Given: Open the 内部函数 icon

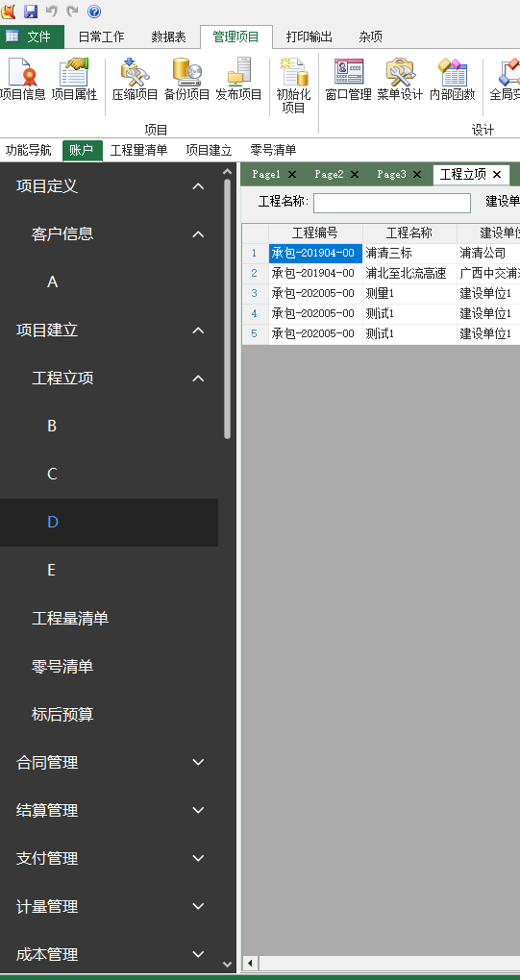Looking at the screenshot, I should (x=453, y=80).
